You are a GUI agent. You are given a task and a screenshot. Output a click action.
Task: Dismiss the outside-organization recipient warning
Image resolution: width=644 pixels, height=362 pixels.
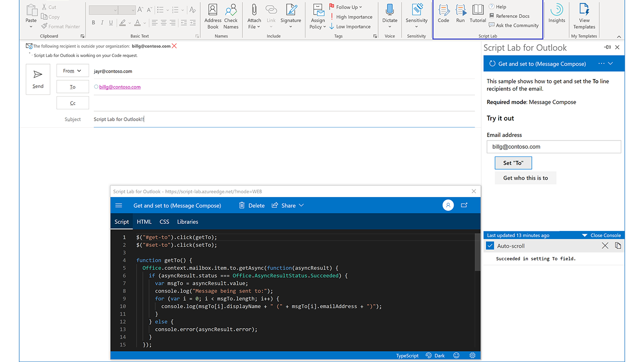(x=174, y=46)
